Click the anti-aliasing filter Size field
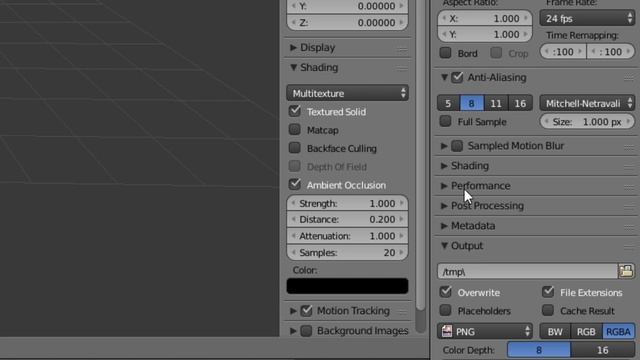The height and width of the screenshot is (360, 640). point(587,122)
